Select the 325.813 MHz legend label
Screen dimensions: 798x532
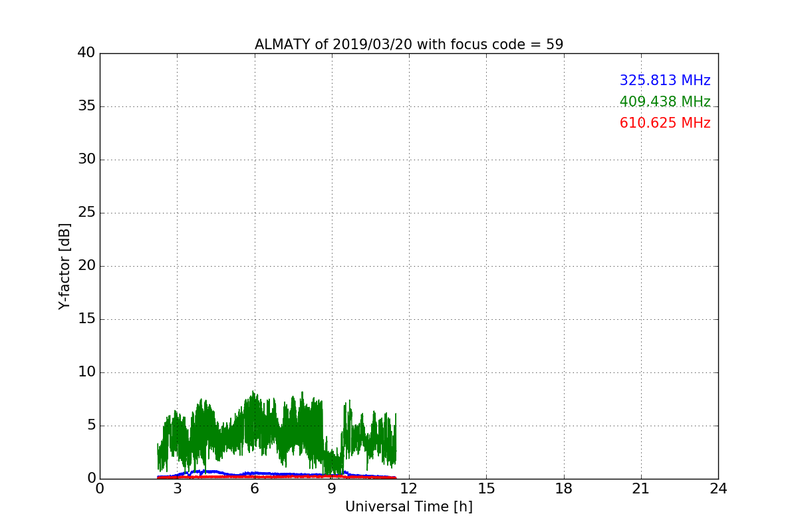pos(665,80)
